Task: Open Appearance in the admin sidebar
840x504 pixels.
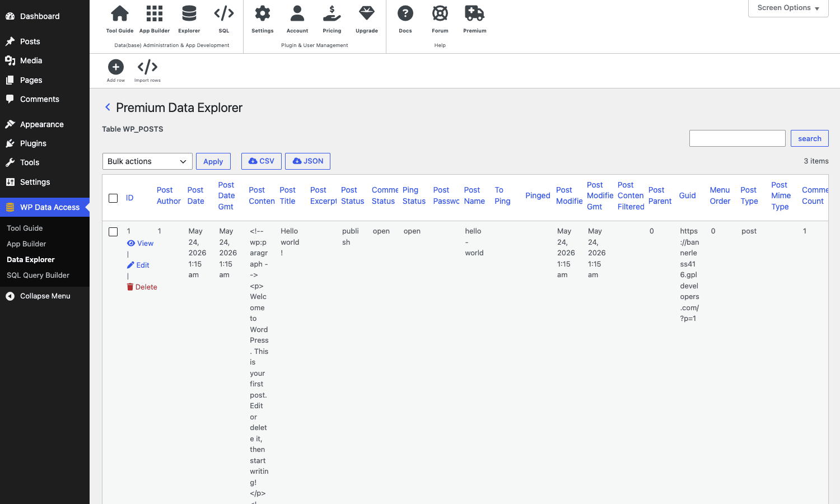Action: coord(45,124)
